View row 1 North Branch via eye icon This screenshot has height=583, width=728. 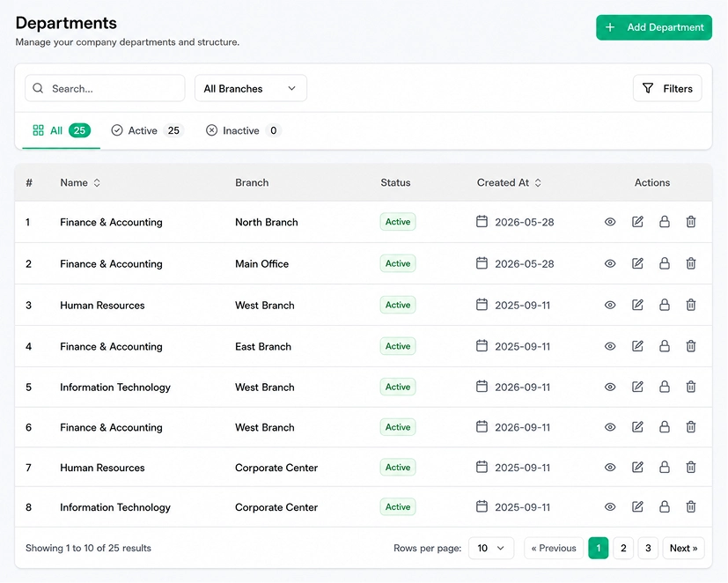tap(610, 222)
